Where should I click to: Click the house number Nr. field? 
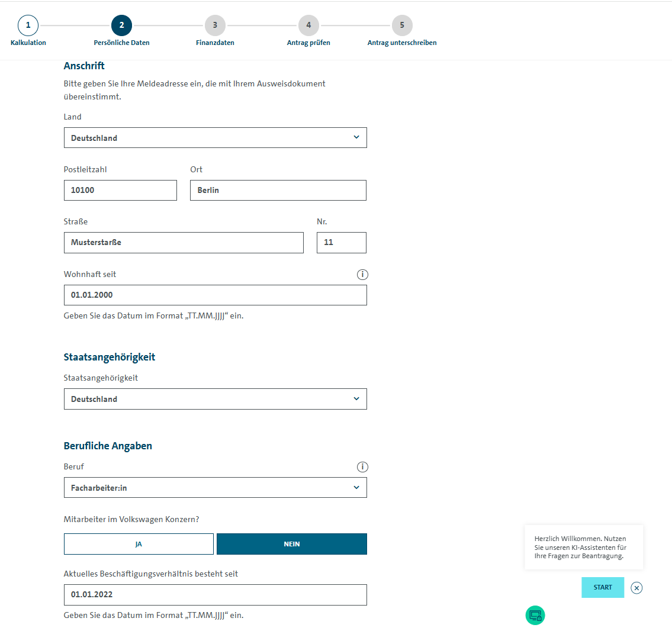[341, 243]
